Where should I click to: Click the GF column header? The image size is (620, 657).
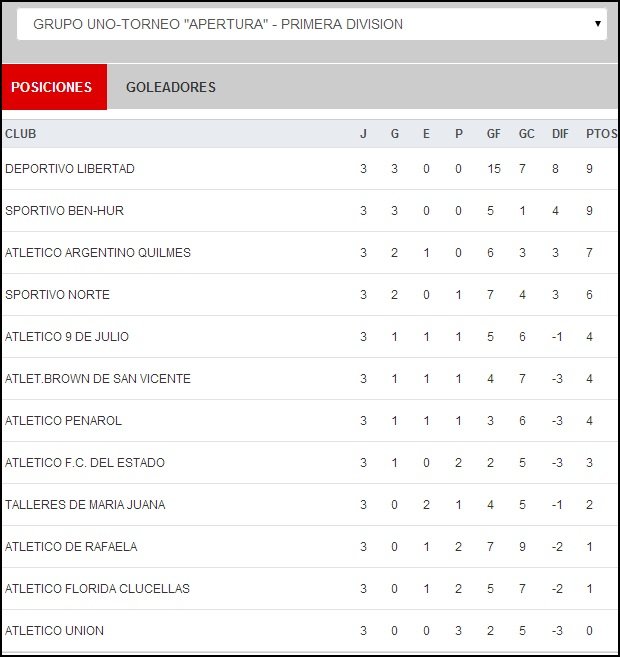(x=494, y=134)
